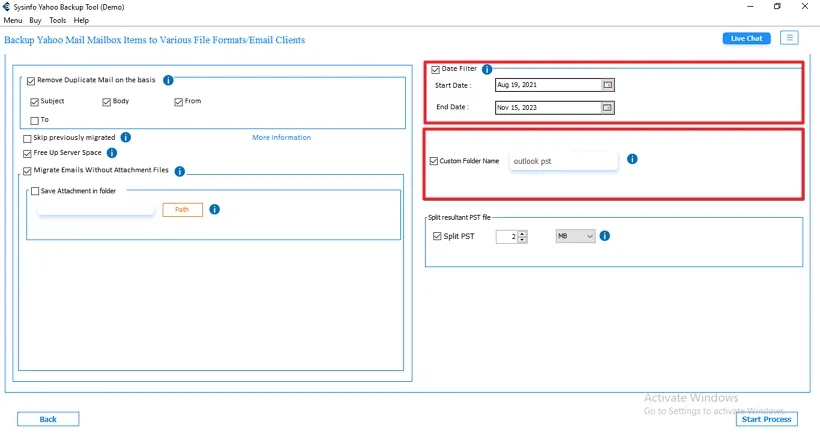Click the Back button
820x437 pixels.
click(48, 419)
